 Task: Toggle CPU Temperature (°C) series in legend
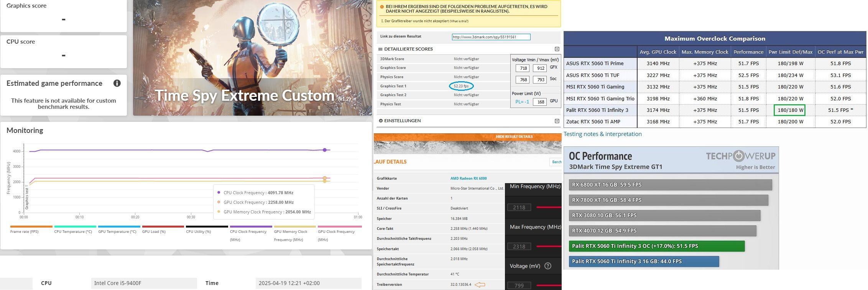[x=75, y=229]
